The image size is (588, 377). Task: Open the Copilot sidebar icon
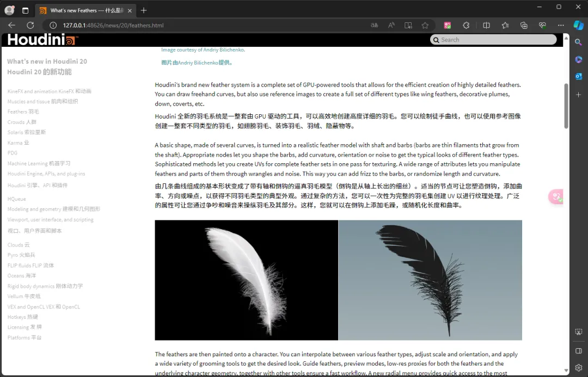(579, 25)
